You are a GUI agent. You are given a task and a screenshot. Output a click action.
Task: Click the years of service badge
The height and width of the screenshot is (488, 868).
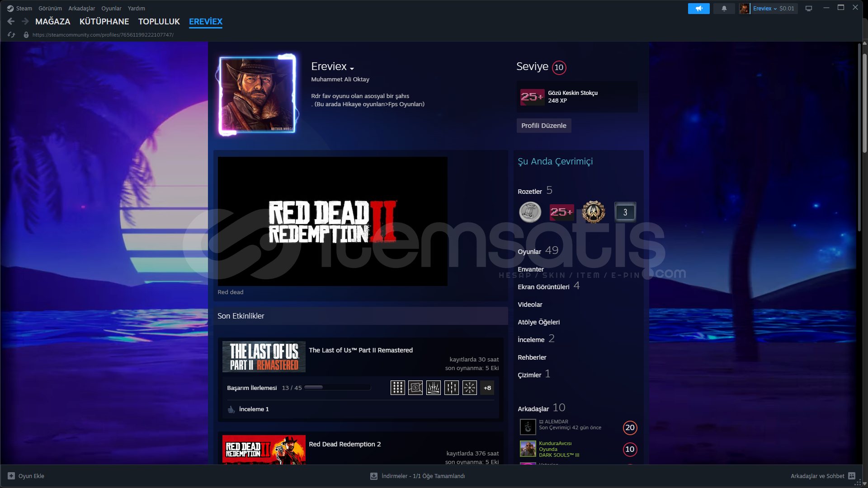click(x=625, y=212)
